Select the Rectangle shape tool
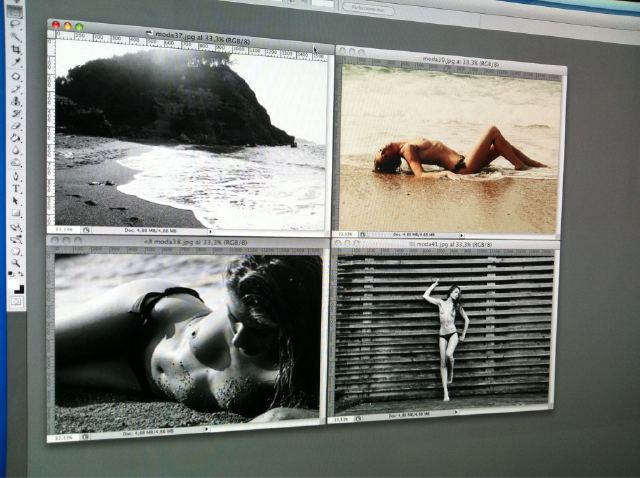The image size is (640, 478). 16,213
